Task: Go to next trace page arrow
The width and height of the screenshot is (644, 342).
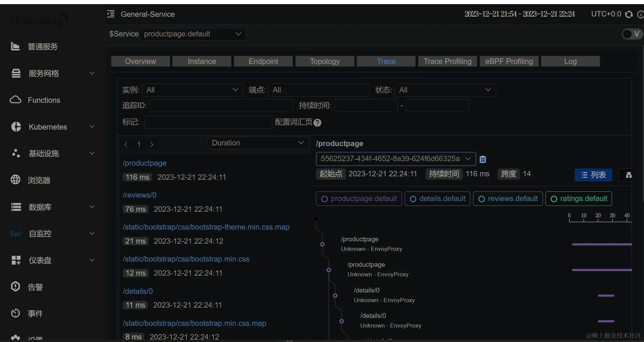Action: (152, 145)
